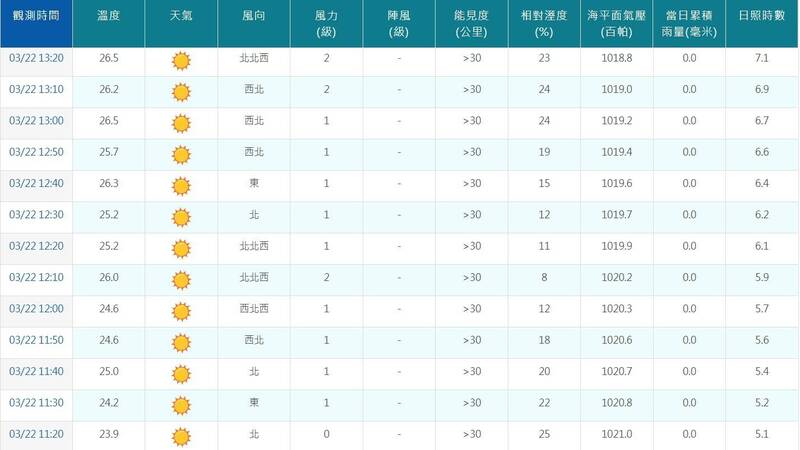Image resolution: width=800 pixels, height=450 pixels.
Task: Click the 溫度 column header
Action: (x=109, y=23)
